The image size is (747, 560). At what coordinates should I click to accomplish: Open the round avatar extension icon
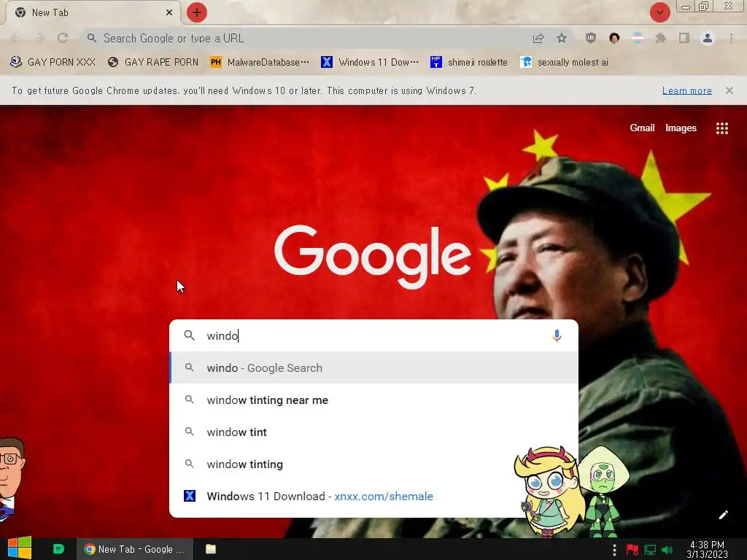tap(614, 38)
